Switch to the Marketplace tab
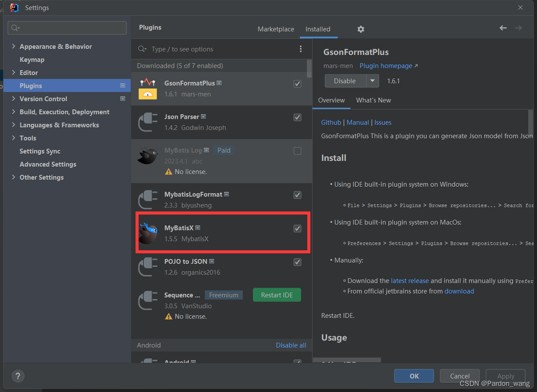 pos(276,29)
